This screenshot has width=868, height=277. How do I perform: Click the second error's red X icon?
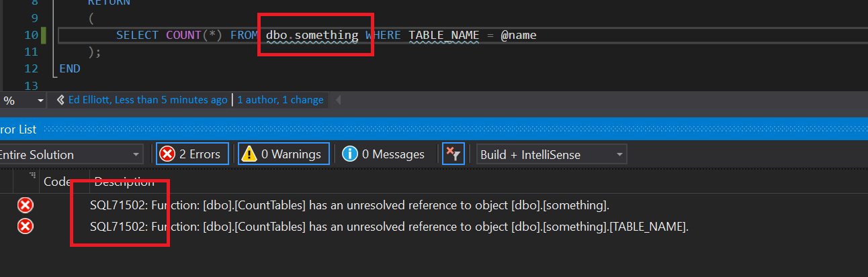[x=25, y=227]
